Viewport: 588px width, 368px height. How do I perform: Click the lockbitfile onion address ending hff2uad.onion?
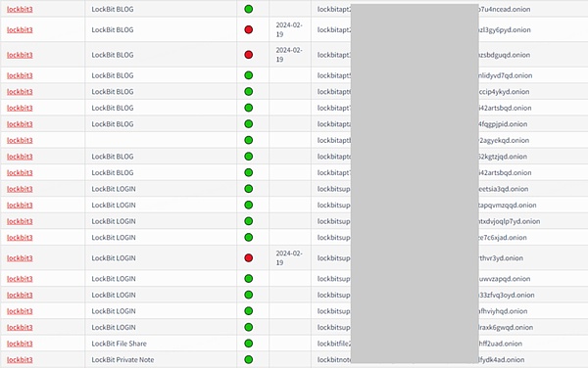click(419, 344)
